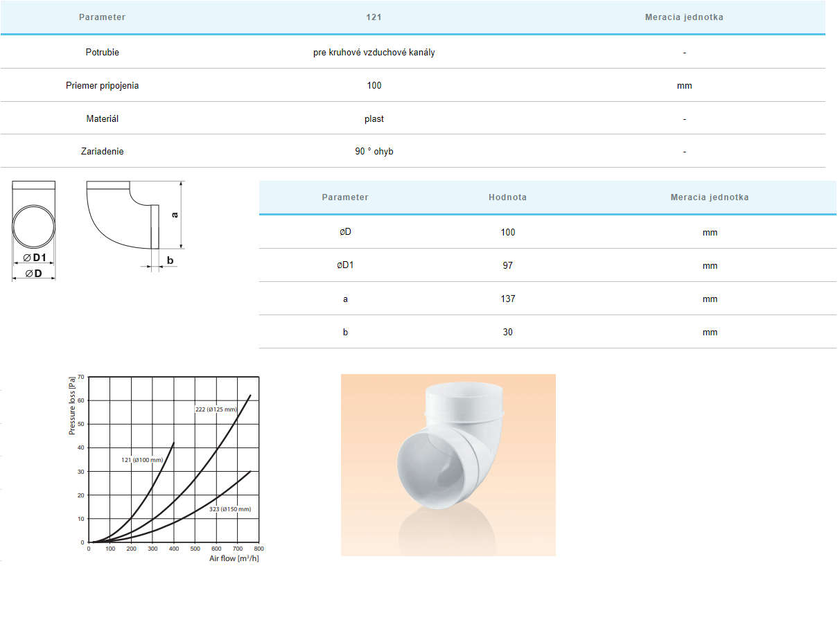Click the 'Priemer pripojenia' row label
Image resolution: width=840 pixels, height=629 pixels.
103,86
